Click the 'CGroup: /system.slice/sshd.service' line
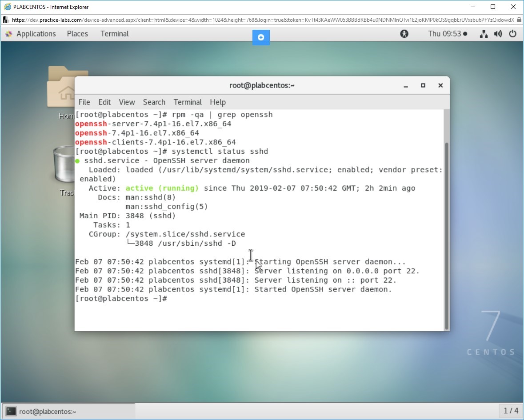The height and width of the screenshot is (420, 524). click(x=167, y=234)
